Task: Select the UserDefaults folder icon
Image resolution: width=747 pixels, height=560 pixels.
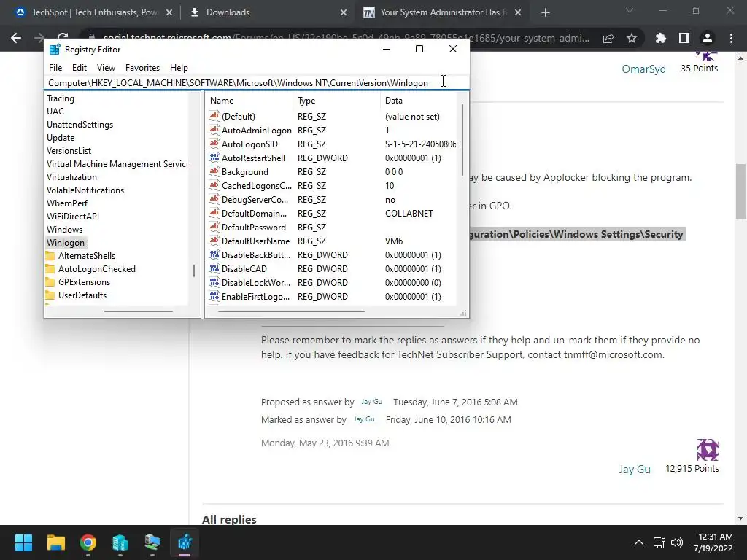Action: pyautogui.click(x=50, y=295)
